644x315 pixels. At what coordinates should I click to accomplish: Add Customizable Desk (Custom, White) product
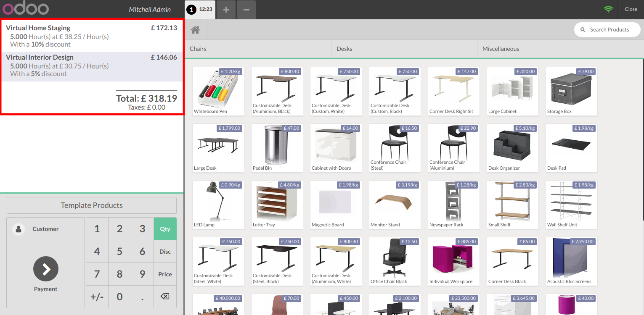point(336,91)
